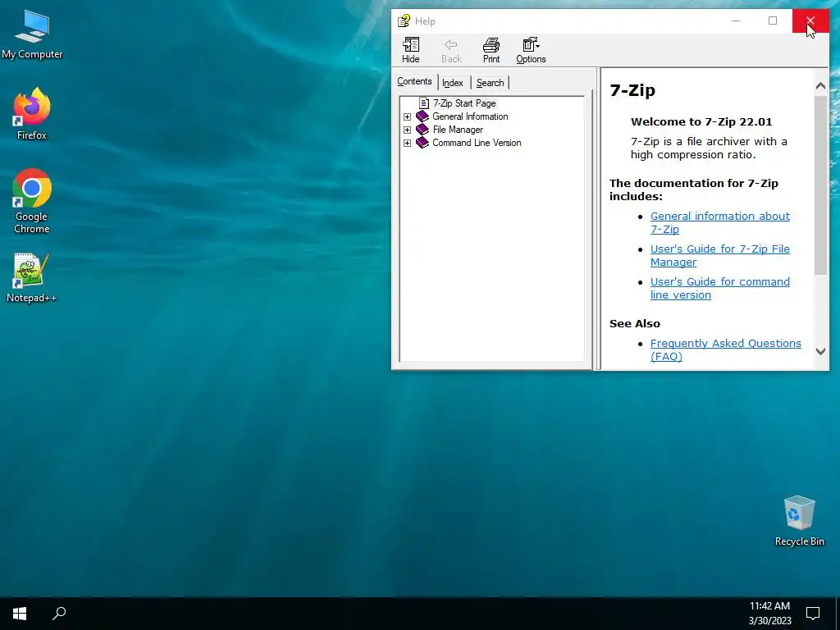Close the Help window

(810, 21)
